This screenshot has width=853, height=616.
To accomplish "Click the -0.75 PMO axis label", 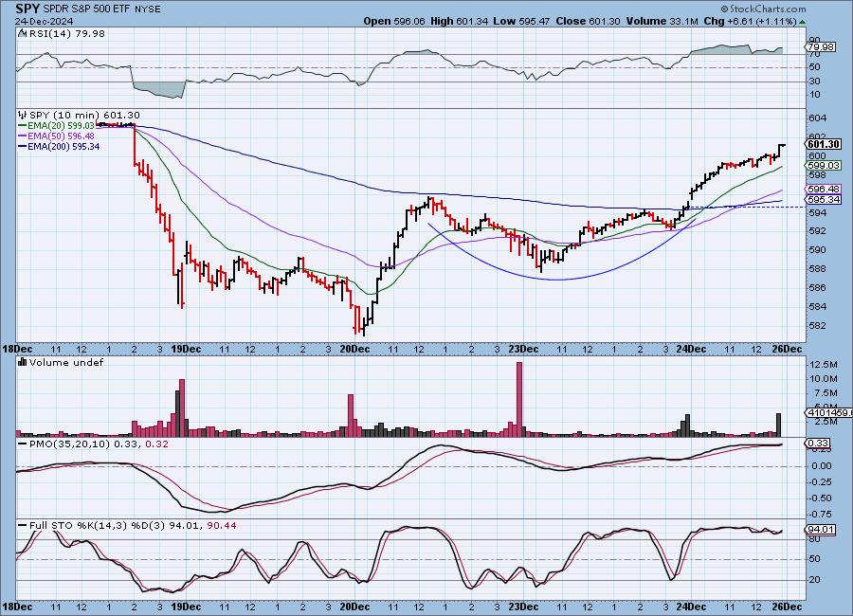I will pos(821,514).
